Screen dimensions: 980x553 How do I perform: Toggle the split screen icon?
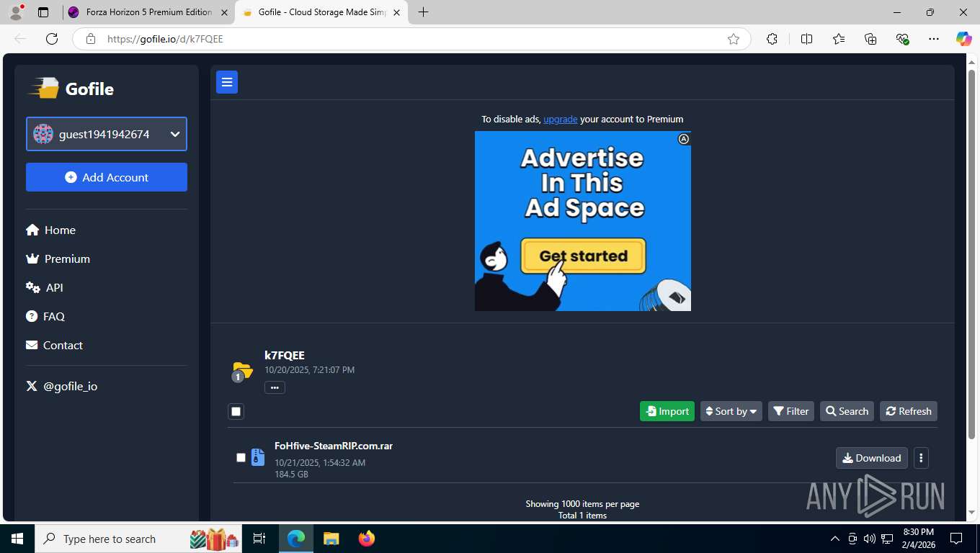pyautogui.click(x=807, y=39)
